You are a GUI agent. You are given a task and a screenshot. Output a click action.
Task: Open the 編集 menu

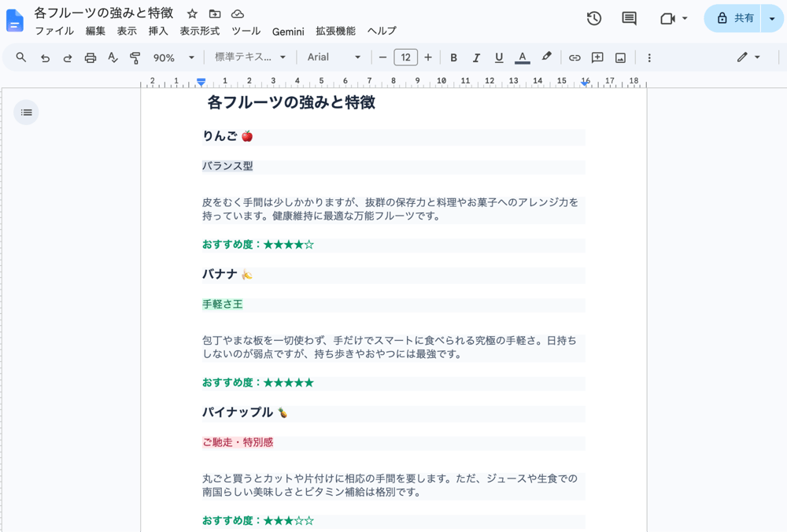click(95, 31)
